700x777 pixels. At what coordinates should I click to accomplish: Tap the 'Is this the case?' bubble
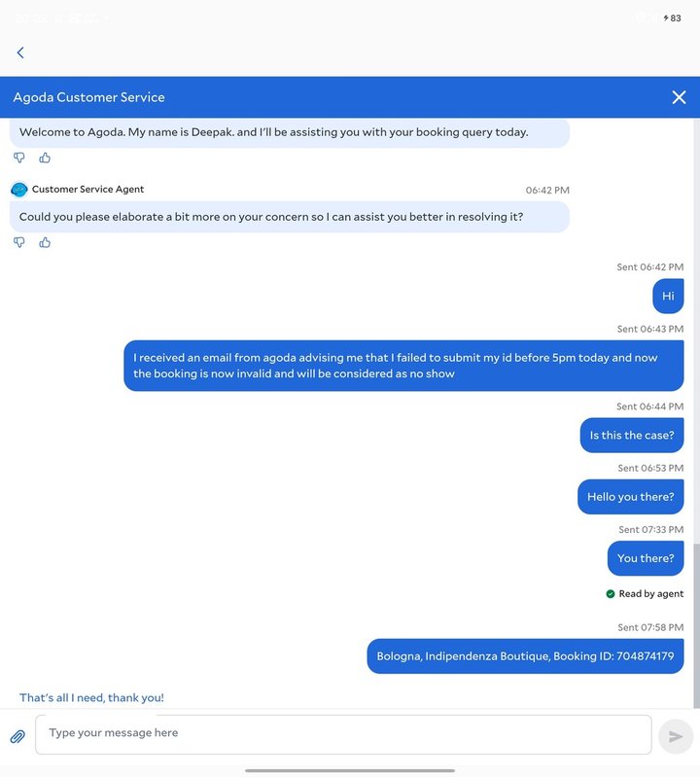coord(632,435)
